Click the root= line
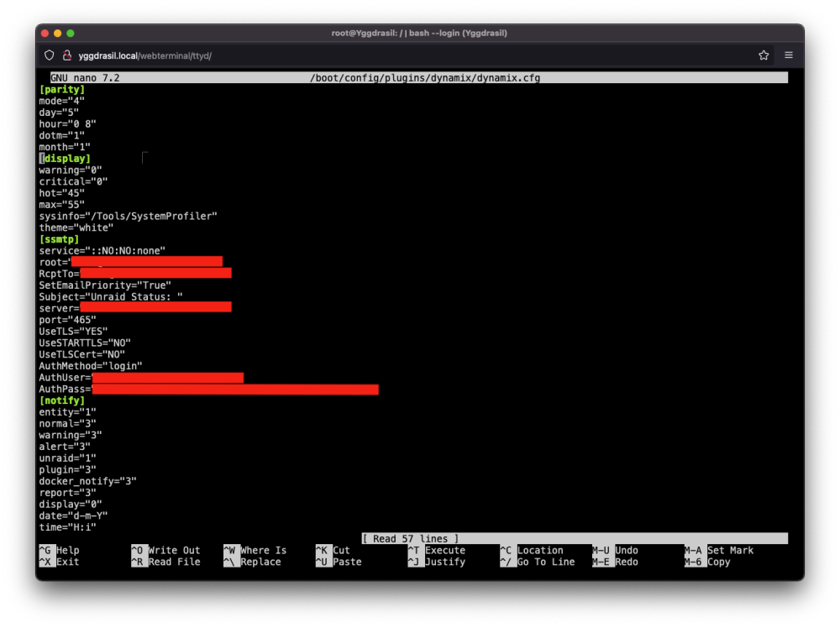The height and width of the screenshot is (628, 840). point(131,262)
